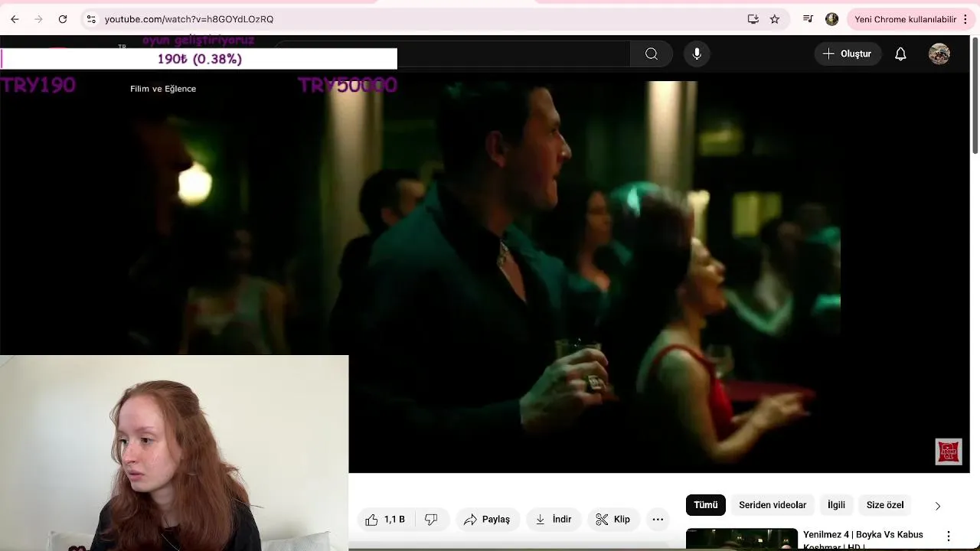980x551 pixels.
Task: Select the İlgili filter chip
Action: [836, 505]
